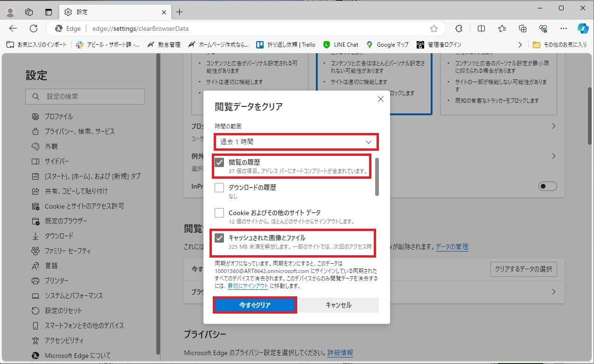This screenshot has height=364, width=594.
Task: Click the キャンセル button
Action: pyautogui.click(x=339, y=305)
